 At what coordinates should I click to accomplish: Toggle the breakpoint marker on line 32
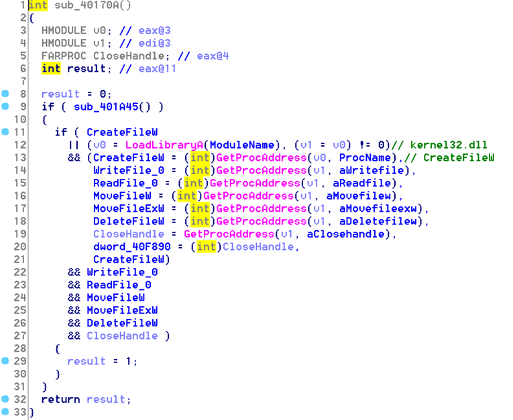coord(5,399)
